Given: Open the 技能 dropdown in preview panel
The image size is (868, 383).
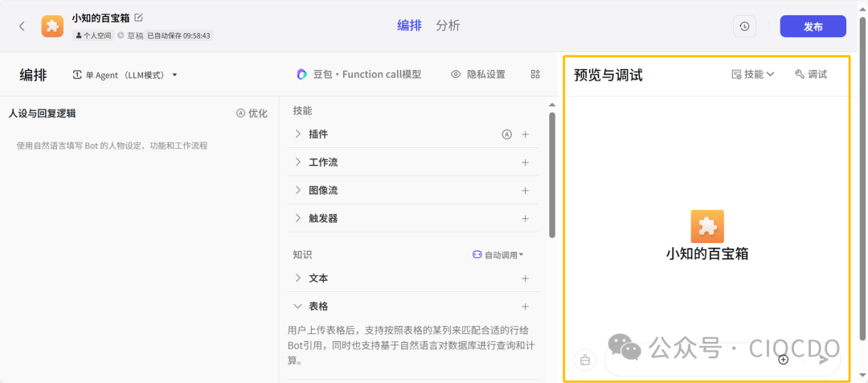Looking at the screenshot, I should 753,74.
